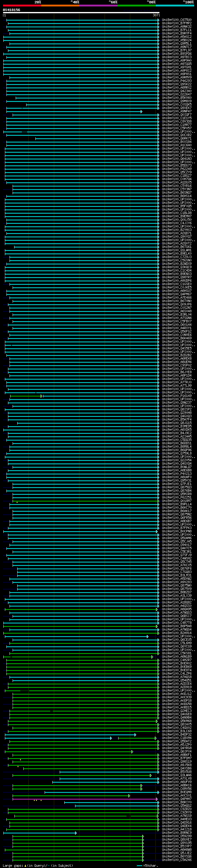Select the UniRef100_A8UAF0 label
197x868 pixels.
(x=177, y=477)
